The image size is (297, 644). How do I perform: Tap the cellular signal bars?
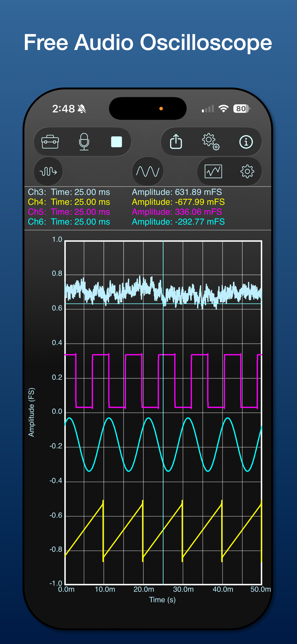(x=208, y=109)
